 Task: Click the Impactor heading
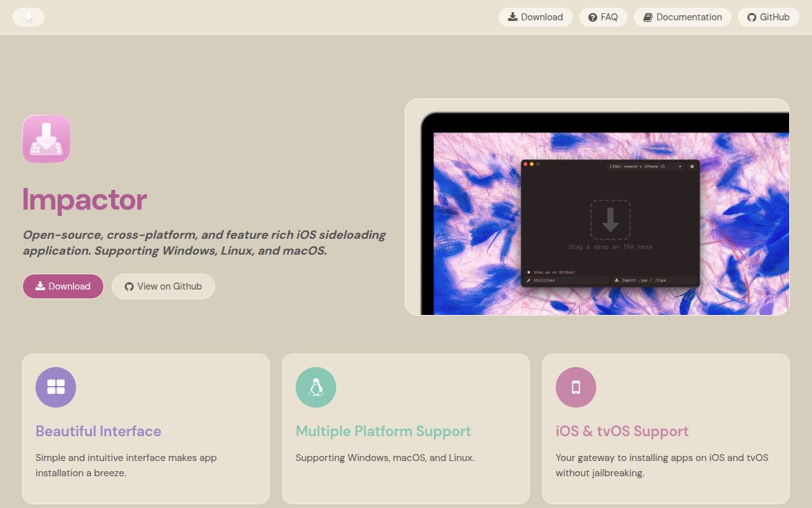(x=84, y=199)
